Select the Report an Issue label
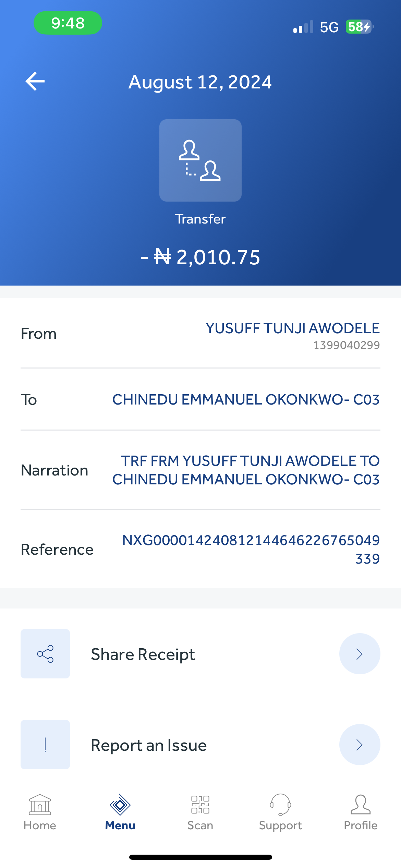This screenshot has height=868, width=401. pos(149,745)
